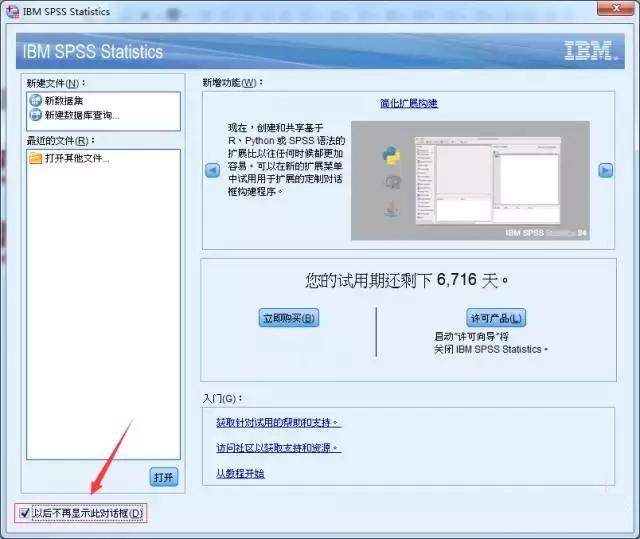Image resolution: width=640 pixels, height=539 pixels.
Task: Click the open other files folder icon
Action: click(36, 158)
